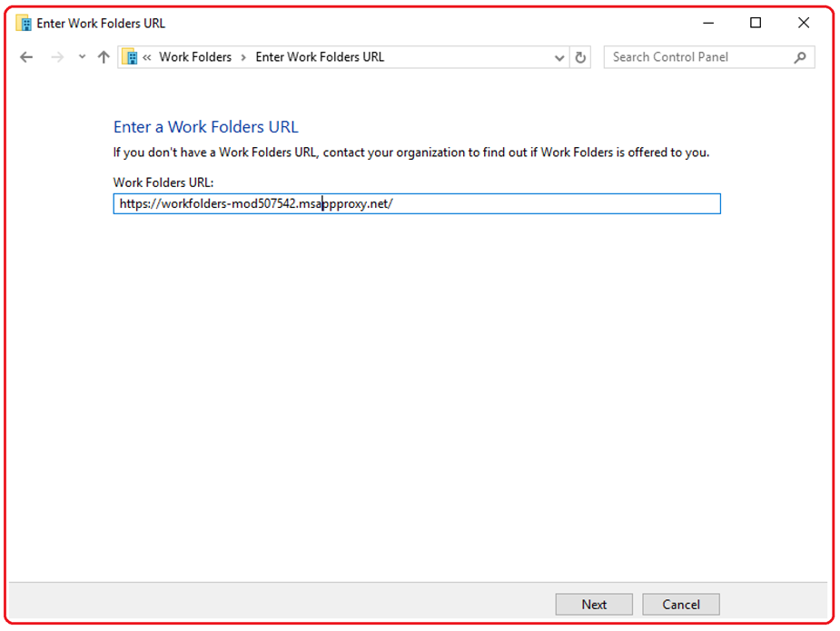
Task: Close the Enter Work Folders URL window
Action: pyautogui.click(x=804, y=23)
